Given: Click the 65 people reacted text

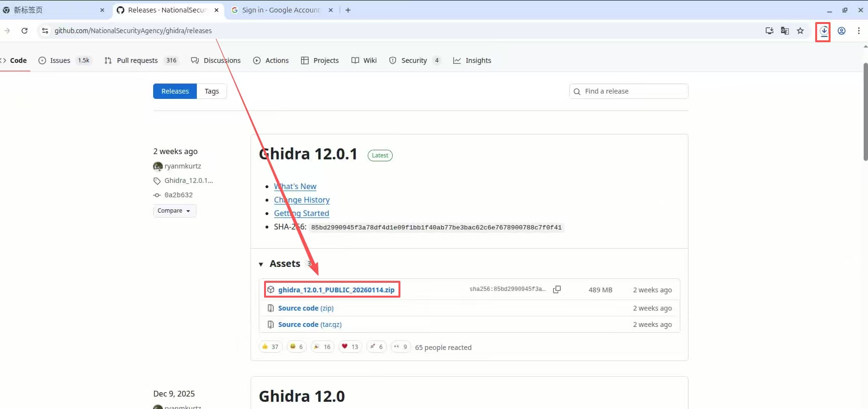Looking at the screenshot, I should point(443,348).
